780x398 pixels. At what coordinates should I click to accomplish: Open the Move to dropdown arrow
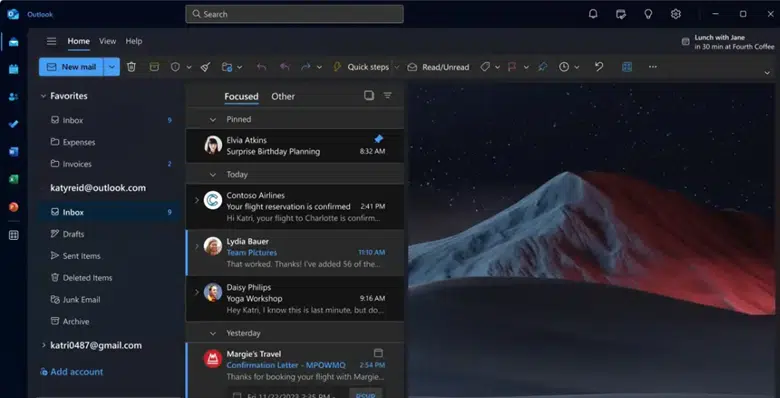[240, 67]
